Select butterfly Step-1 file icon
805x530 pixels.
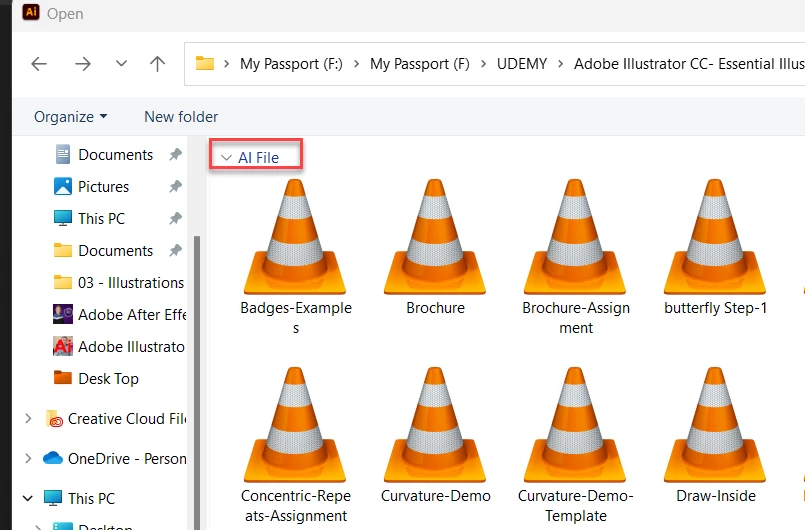pos(715,237)
